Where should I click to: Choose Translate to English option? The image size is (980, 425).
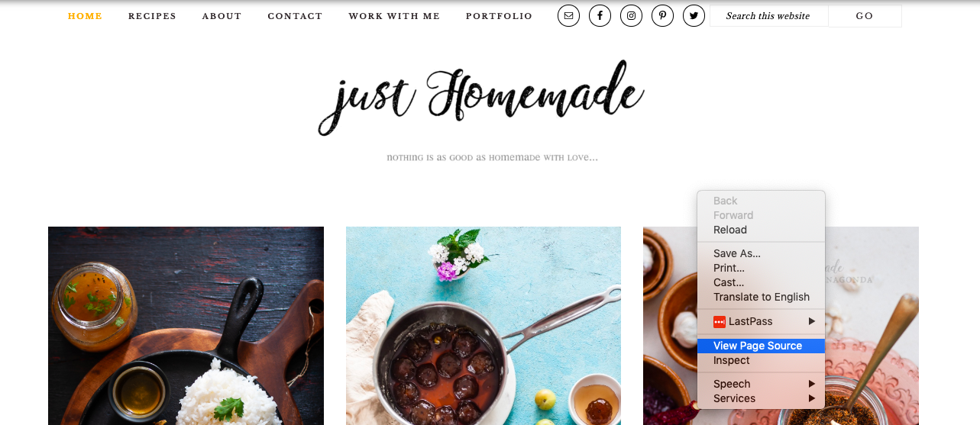(x=761, y=297)
